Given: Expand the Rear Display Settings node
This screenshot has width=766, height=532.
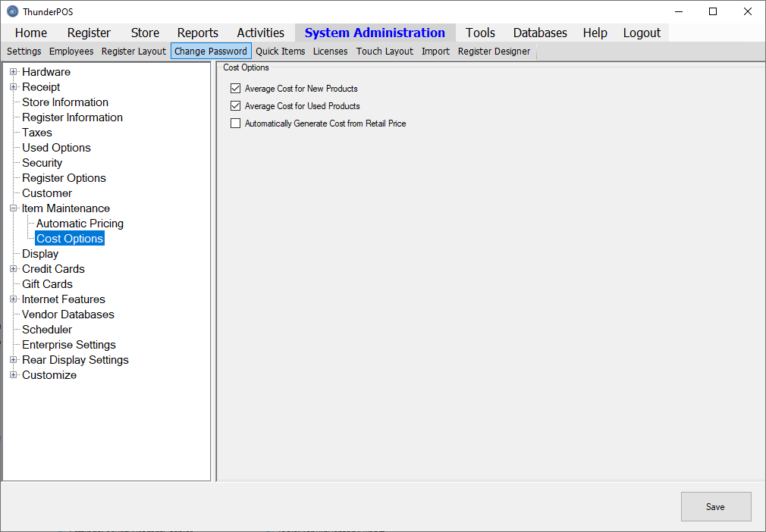Looking at the screenshot, I should tap(13, 360).
